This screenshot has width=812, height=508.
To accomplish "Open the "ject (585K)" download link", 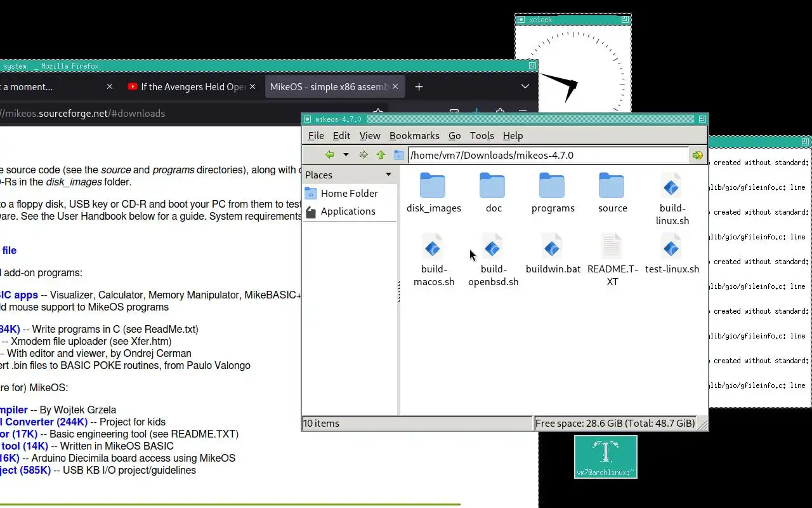I will click(x=25, y=471).
